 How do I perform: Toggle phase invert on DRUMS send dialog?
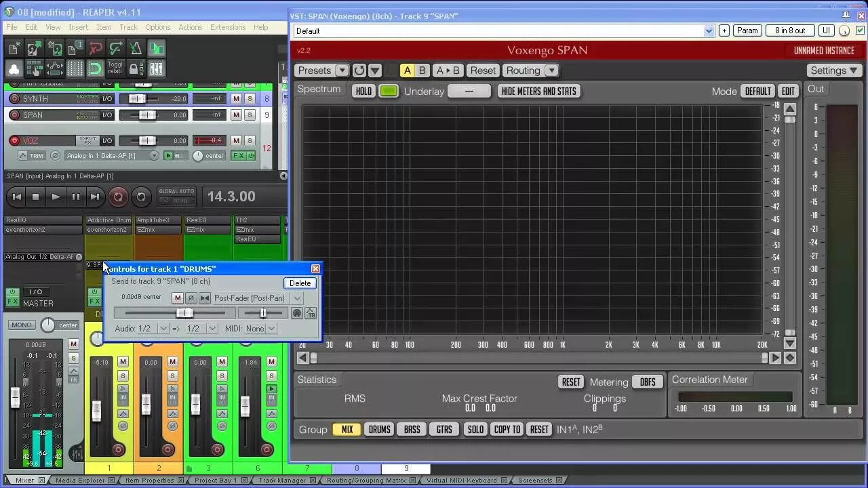191,298
